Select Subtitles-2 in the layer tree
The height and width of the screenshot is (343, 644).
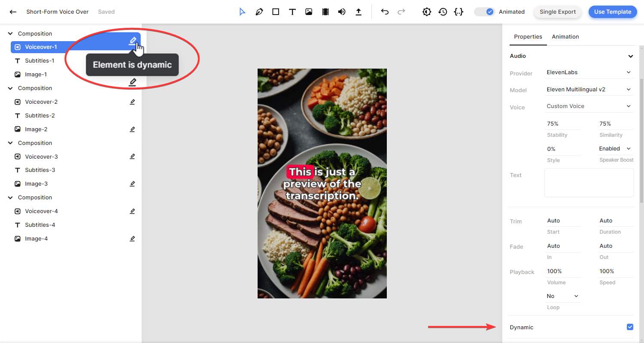coord(40,115)
